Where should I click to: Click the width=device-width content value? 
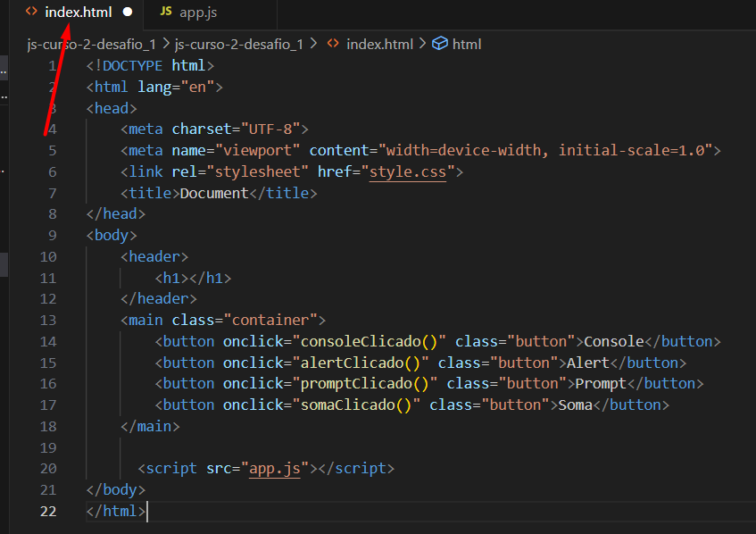coord(463,151)
